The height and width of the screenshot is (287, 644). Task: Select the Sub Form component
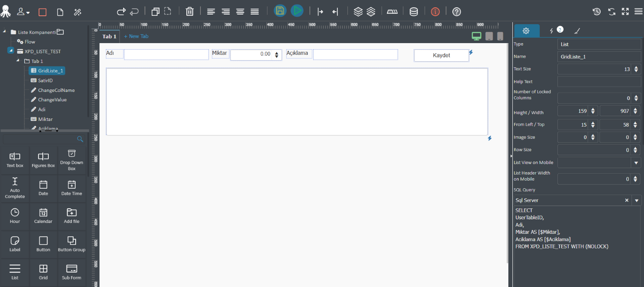(72, 272)
